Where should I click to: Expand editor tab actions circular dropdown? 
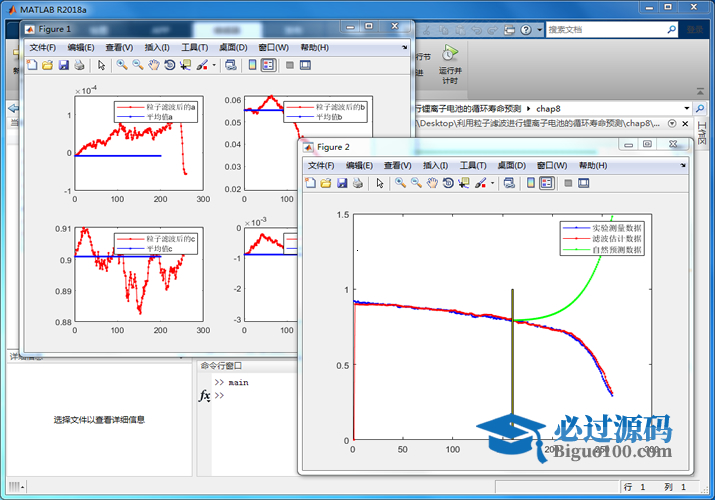[x=672, y=124]
